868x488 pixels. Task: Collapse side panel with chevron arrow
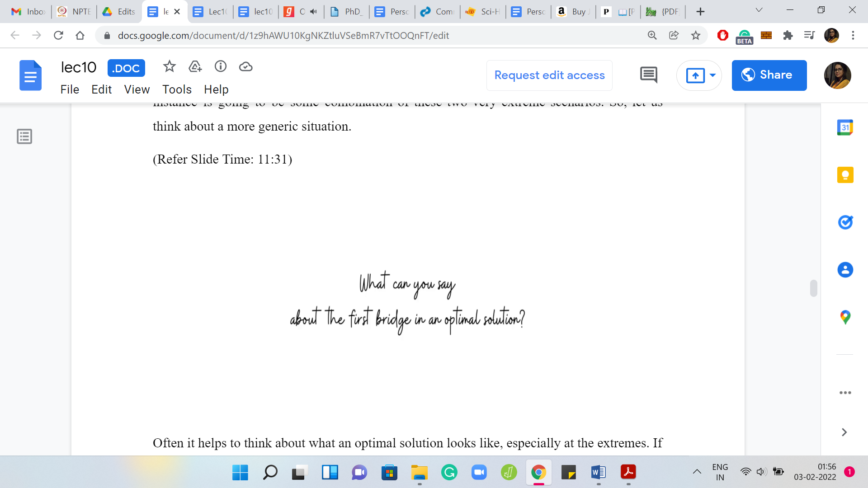(x=844, y=432)
